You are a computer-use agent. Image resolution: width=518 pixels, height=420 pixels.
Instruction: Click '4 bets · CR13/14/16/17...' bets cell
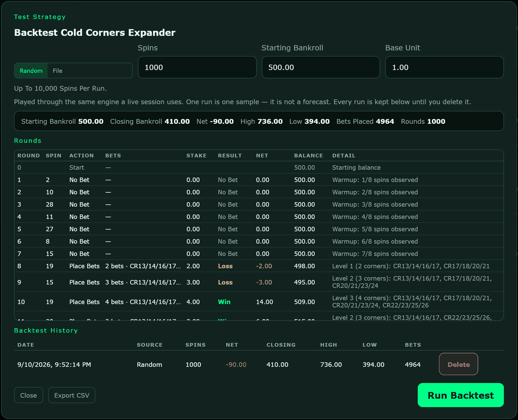(x=143, y=302)
